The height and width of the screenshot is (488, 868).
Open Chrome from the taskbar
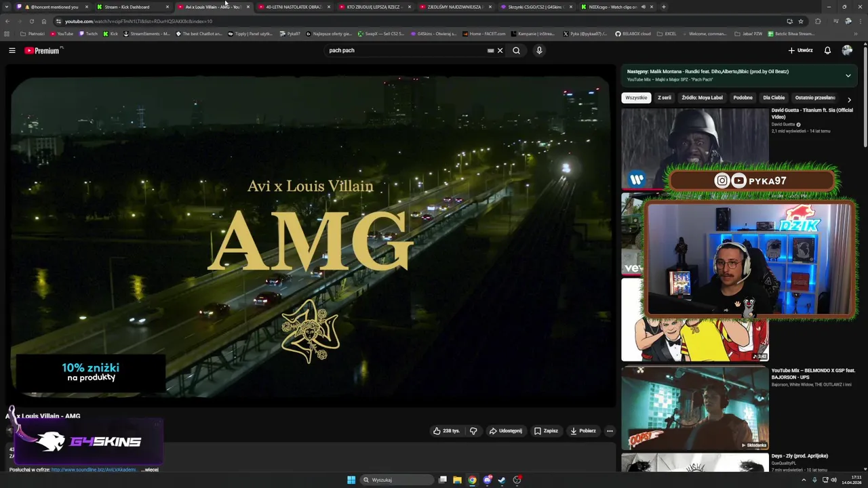472,480
